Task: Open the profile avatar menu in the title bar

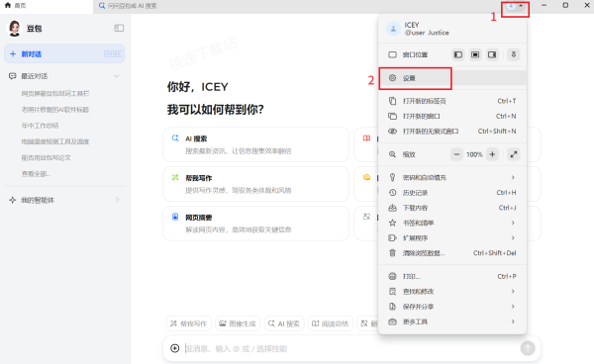Action: 515,6
